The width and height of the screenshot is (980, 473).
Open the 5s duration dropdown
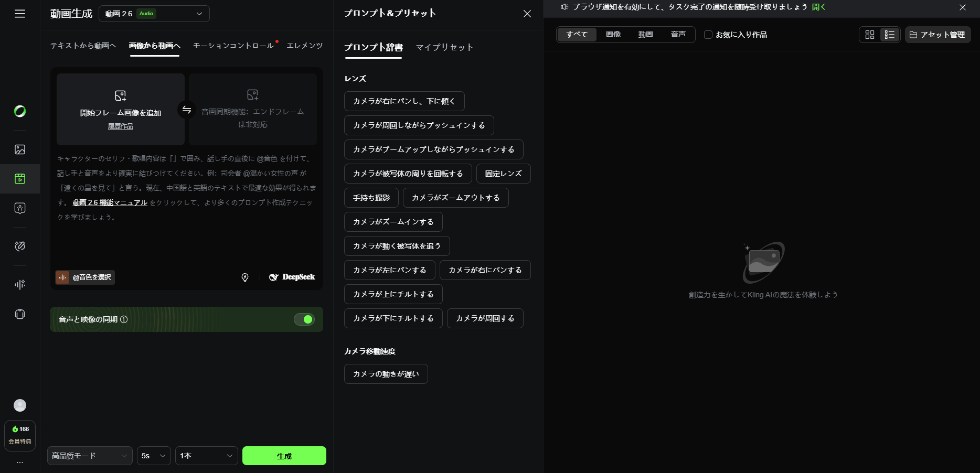pyautogui.click(x=154, y=456)
